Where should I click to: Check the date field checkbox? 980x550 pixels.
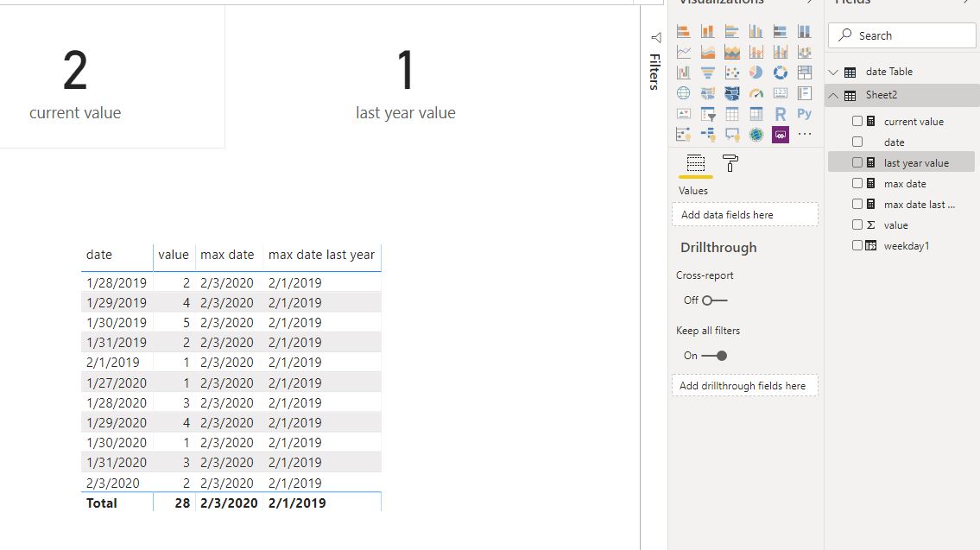point(857,142)
